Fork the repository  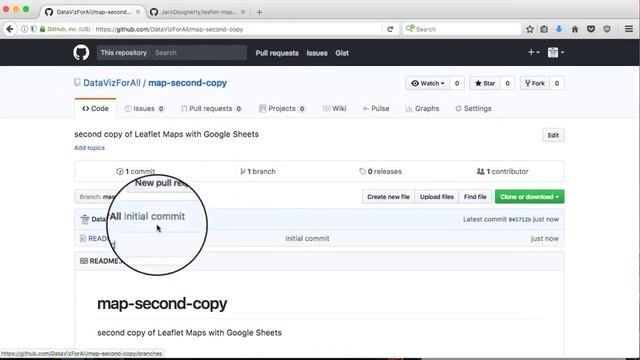535,83
